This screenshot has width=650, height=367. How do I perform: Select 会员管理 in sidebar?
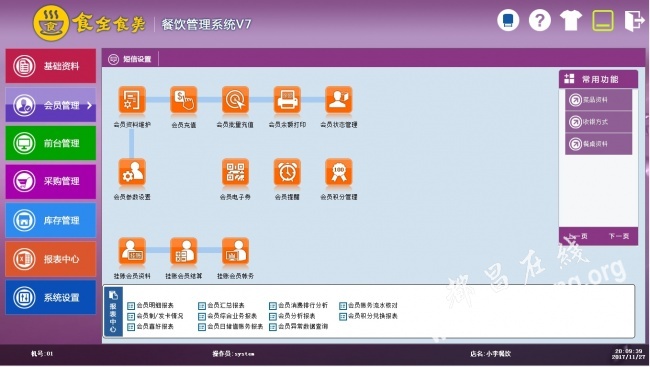pos(51,105)
